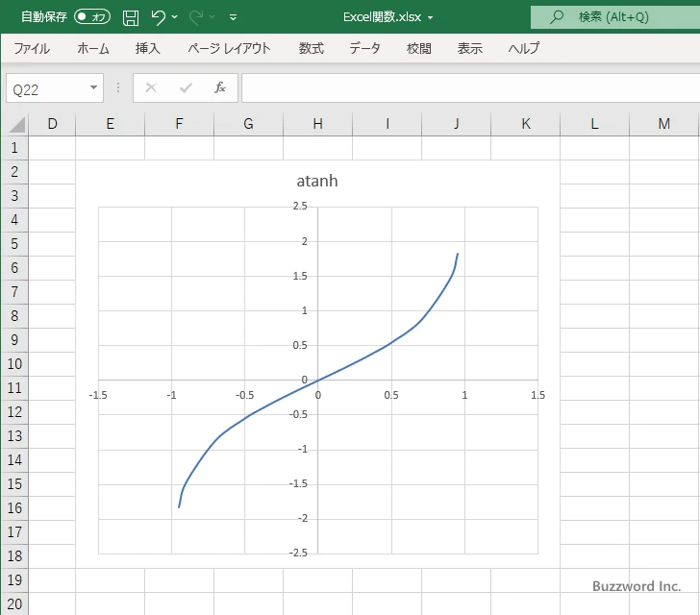The height and width of the screenshot is (615, 700).
Task: Switch to the 挿入 tab
Action: 148,48
